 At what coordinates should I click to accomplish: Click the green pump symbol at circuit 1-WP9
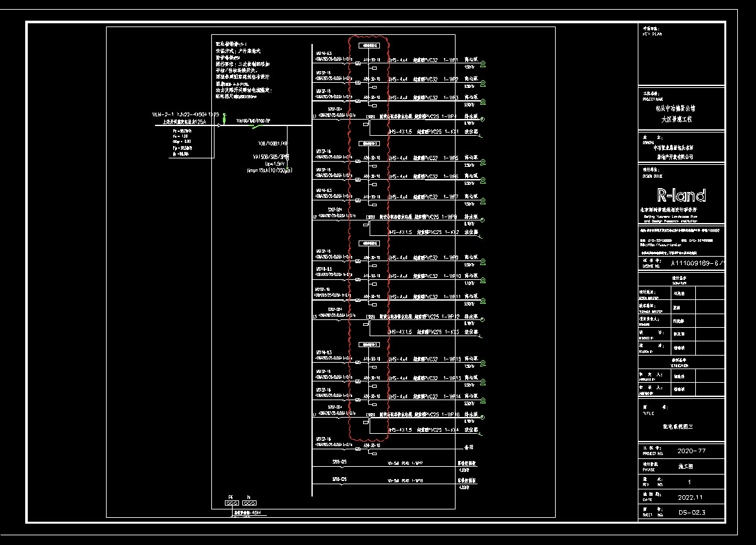pos(482,261)
